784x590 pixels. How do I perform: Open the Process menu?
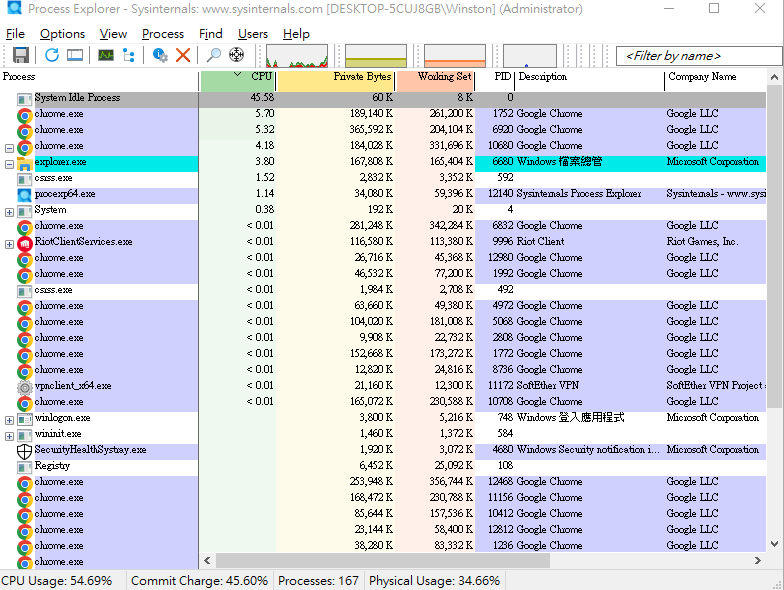[x=163, y=34]
